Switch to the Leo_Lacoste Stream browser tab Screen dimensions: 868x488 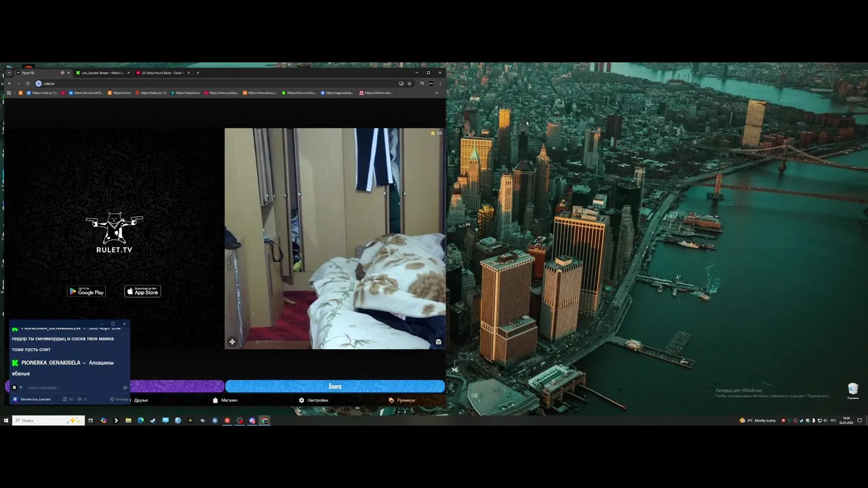point(103,73)
